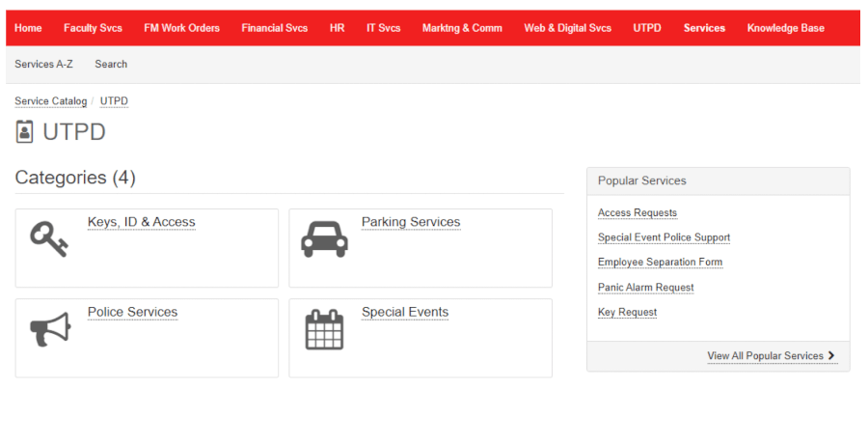Click the ID badge icon beside UTPD heading

[25, 132]
